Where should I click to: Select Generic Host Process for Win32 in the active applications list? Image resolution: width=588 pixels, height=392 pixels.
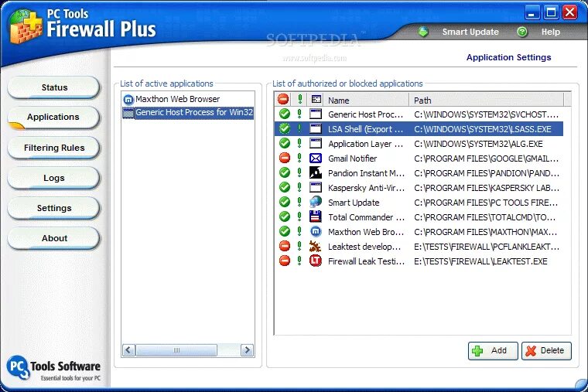(x=194, y=112)
